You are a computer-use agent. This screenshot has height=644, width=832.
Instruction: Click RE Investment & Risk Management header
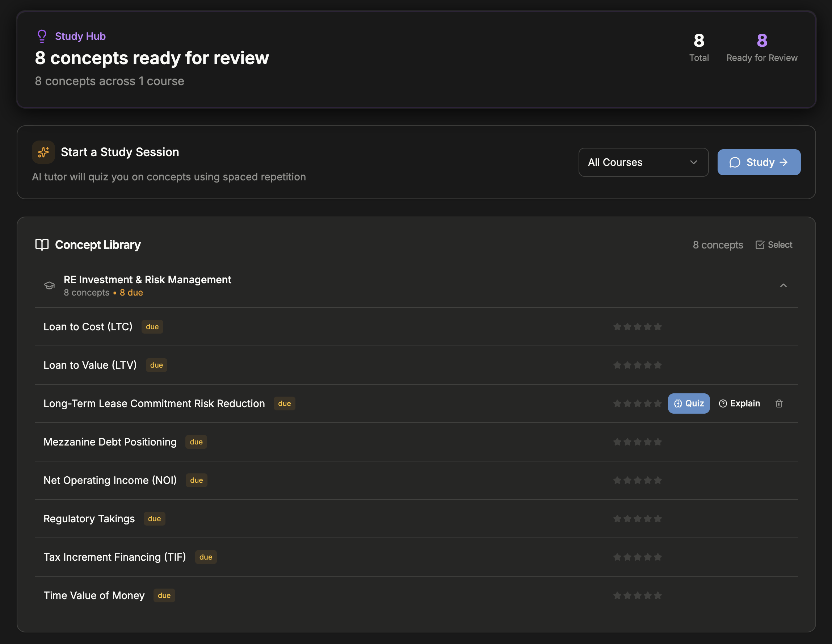point(147,280)
